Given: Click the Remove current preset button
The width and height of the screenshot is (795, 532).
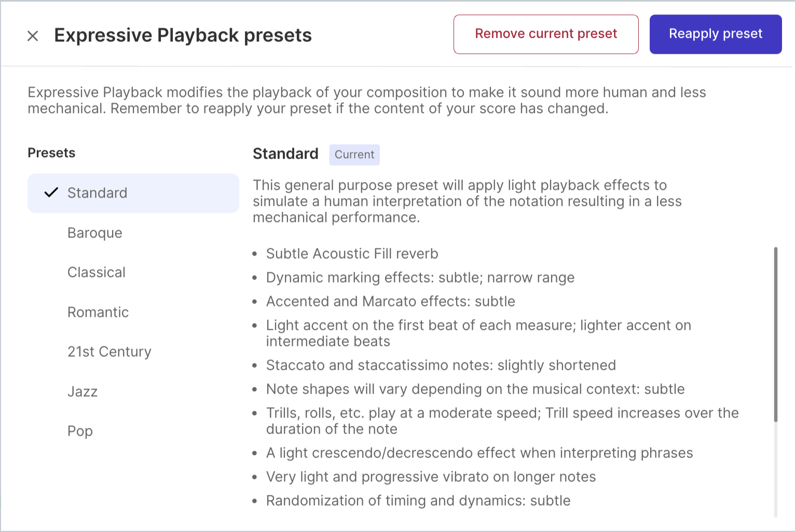Looking at the screenshot, I should point(545,34).
